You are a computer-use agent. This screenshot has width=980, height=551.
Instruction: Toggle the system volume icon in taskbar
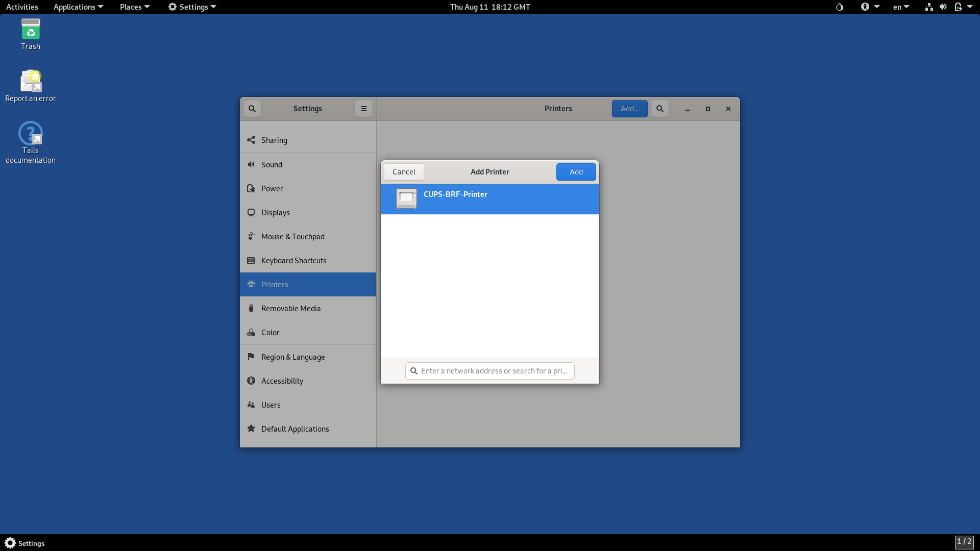942,7
